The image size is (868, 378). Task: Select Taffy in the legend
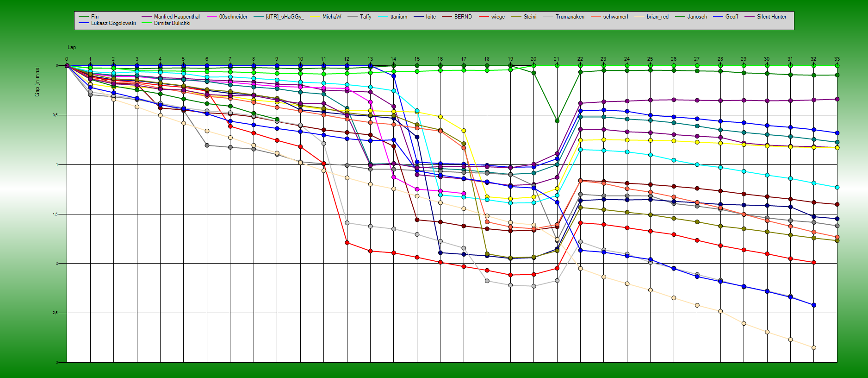pyautogui.click(x=366, y=17)
